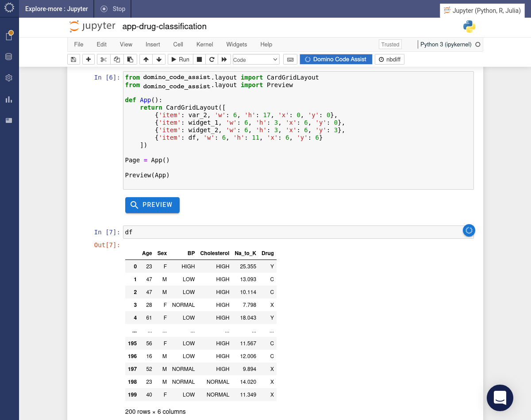
Task: Open the Kernel menu
Action: [x=205, y=44]
